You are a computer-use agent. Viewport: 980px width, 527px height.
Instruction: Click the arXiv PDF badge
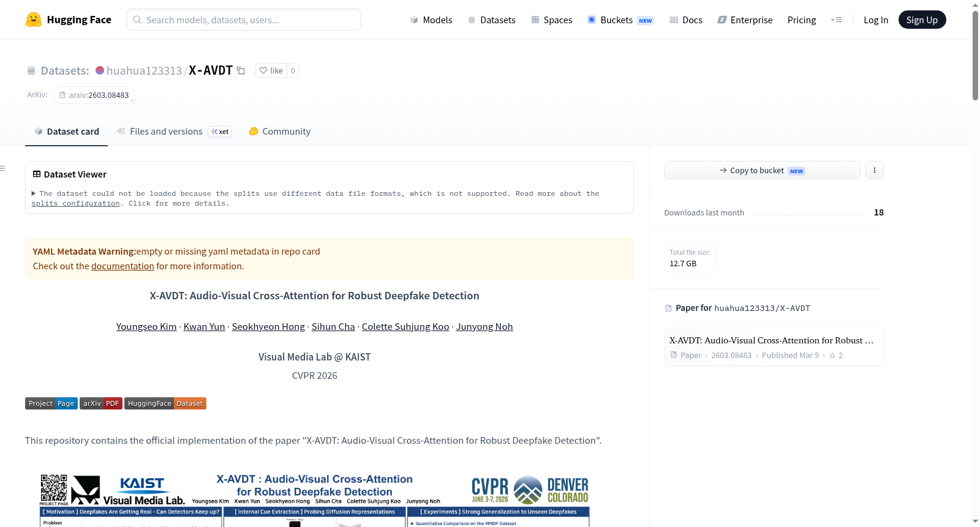101,403
